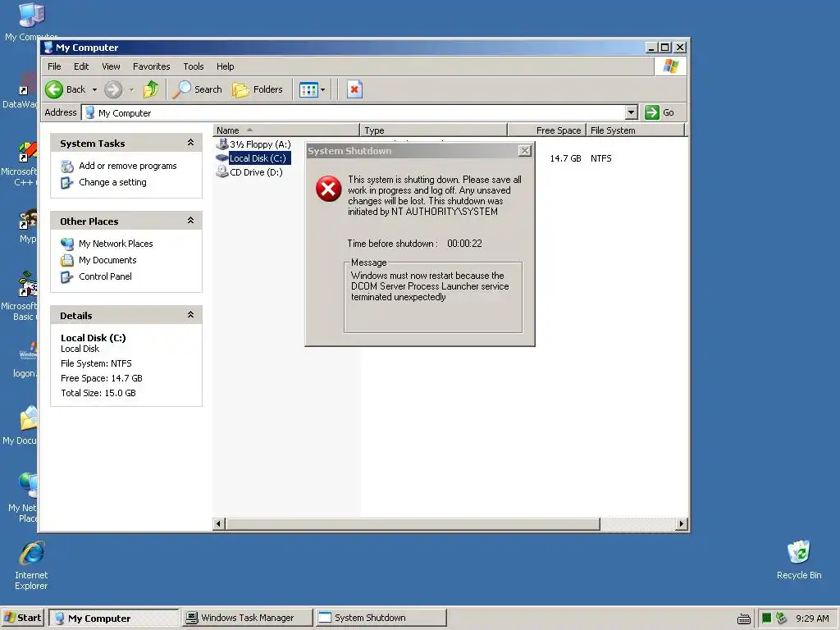The width and height of the screenshot is (840, 630).
Task: Click the horizontal scrollbar left arrow
Action: coord(218,524)
